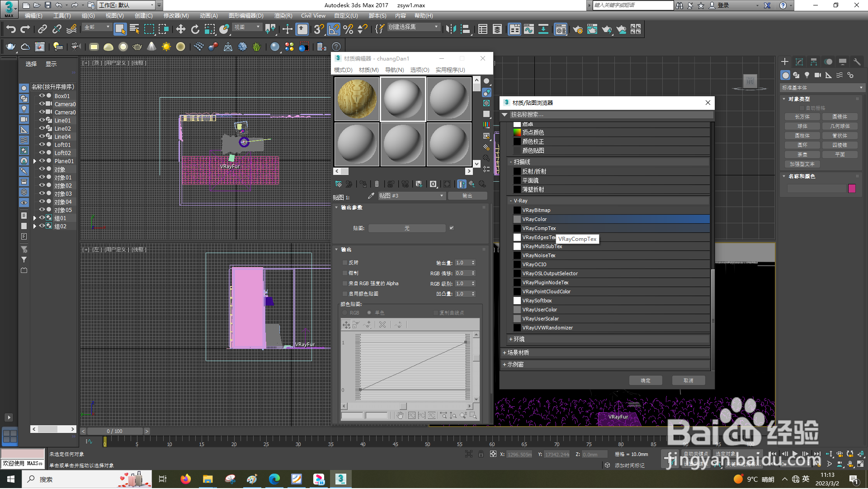Click the 茶壶 object type button
The height and width of the screenshot is (489, 868).
802,155
